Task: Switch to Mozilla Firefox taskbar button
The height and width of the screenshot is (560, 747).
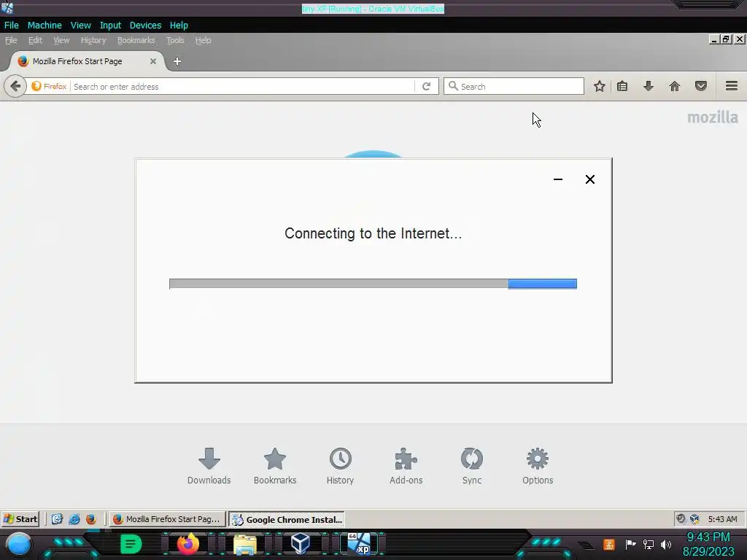Action: [x=167, y=519]
